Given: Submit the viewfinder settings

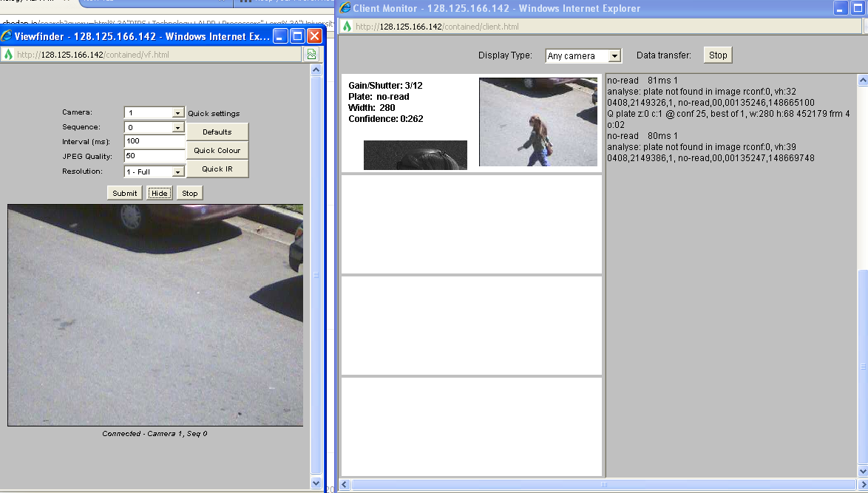Looking at the screenshot, I should point(124,193).
